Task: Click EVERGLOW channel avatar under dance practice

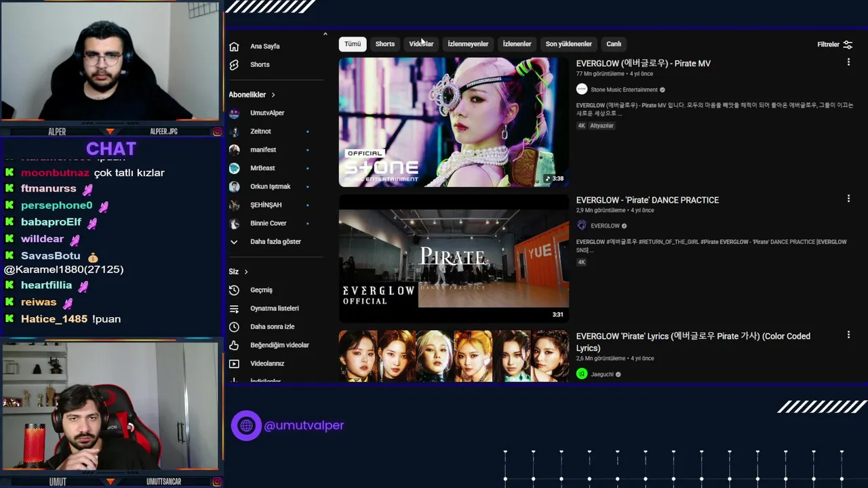Action: tap(581, 226)
